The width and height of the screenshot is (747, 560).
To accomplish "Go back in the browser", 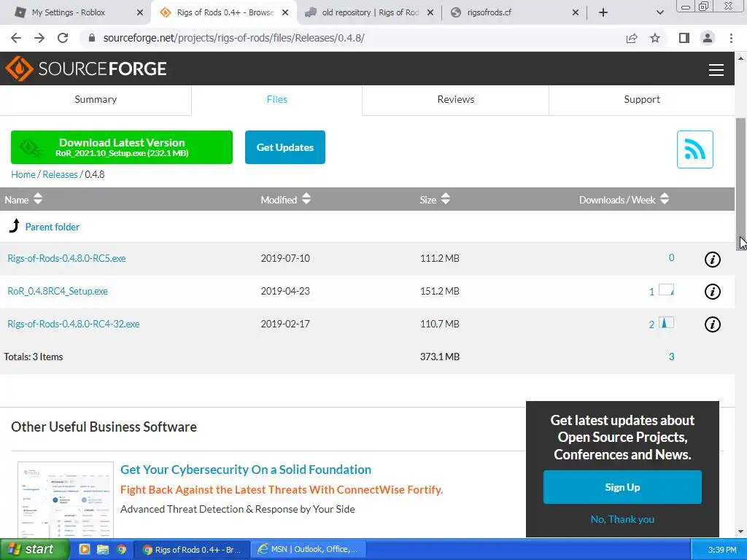I will click(16, 38).
